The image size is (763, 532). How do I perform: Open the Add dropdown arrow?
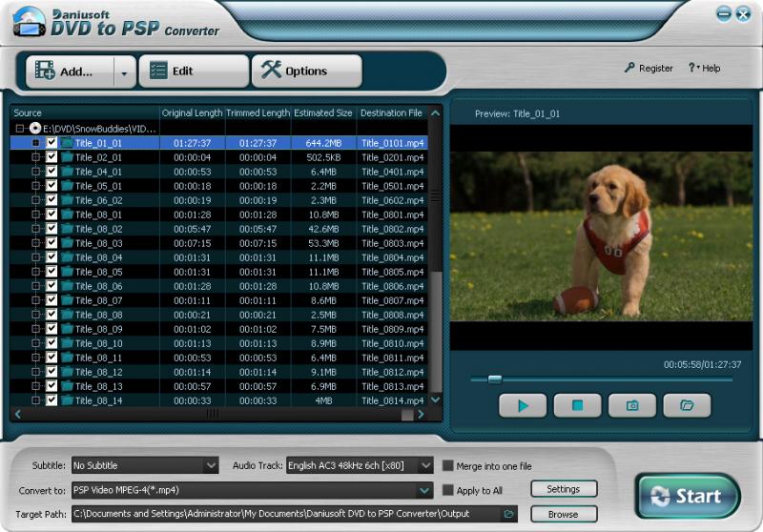click(x=124, y=72)
